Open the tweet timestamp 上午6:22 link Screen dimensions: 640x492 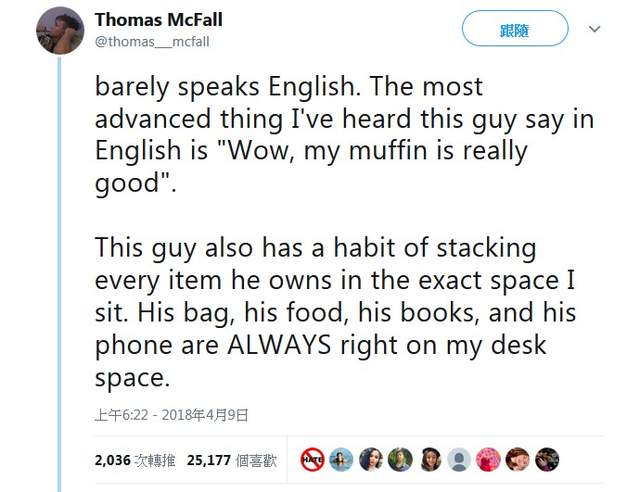(171, 415)
